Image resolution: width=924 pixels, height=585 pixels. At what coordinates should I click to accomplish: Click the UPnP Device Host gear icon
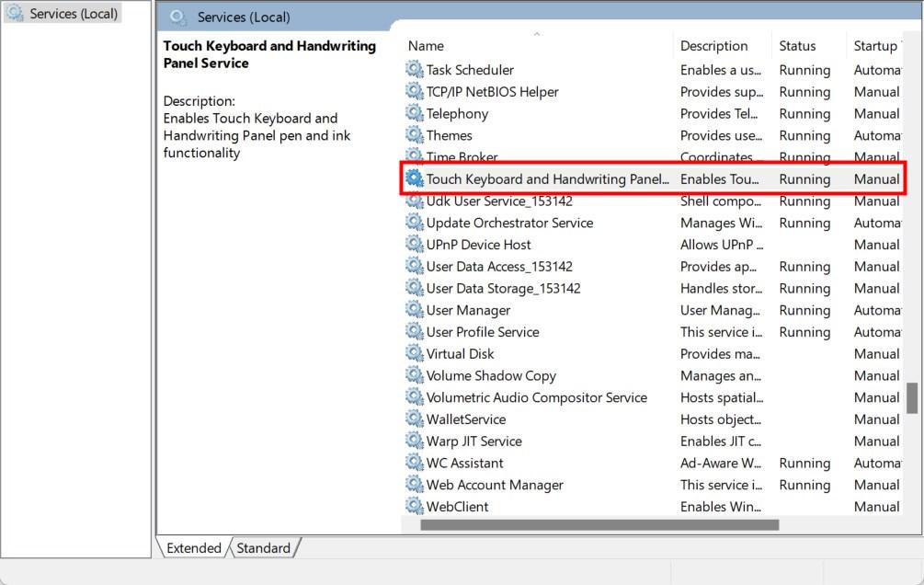(415, 245)
